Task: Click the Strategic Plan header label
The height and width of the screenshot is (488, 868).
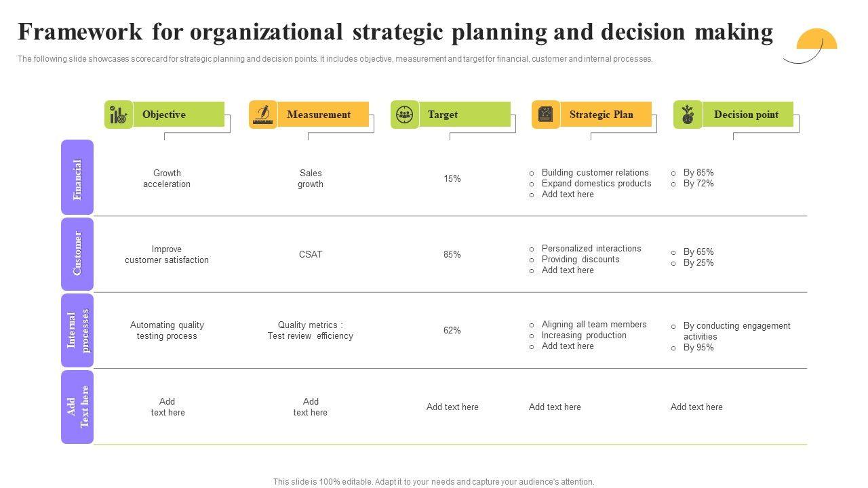Action: click(601, 115)
